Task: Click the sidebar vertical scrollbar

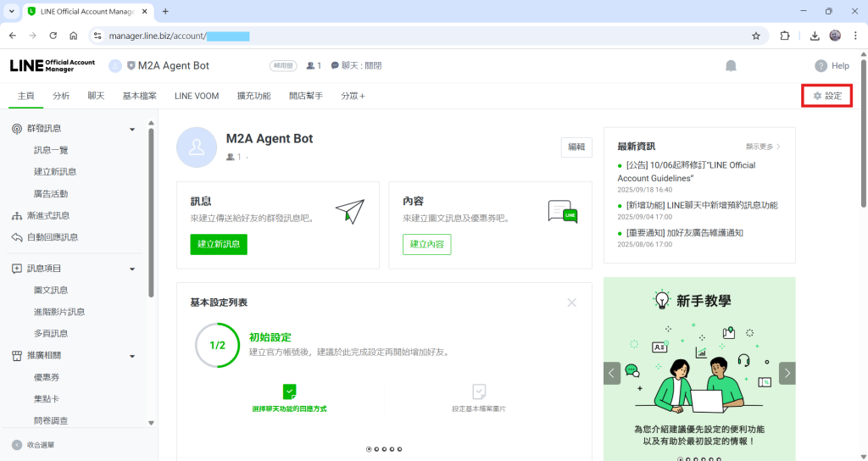Action: click(x=151, y=213)
